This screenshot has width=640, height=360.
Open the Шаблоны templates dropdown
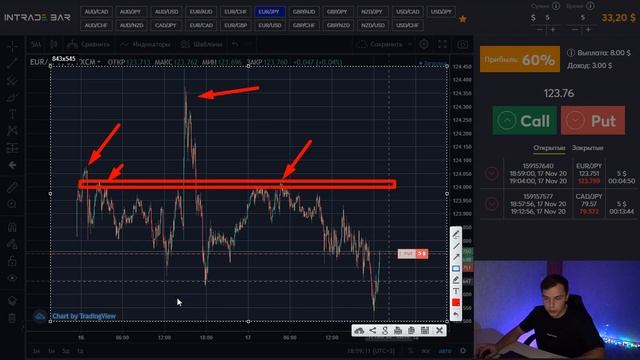pyautogui.click(x=202, y=44)
